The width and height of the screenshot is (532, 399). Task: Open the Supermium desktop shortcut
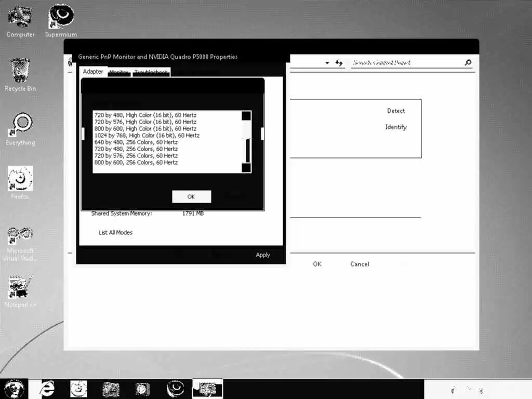pyautogui.click(x=61, y=21)
